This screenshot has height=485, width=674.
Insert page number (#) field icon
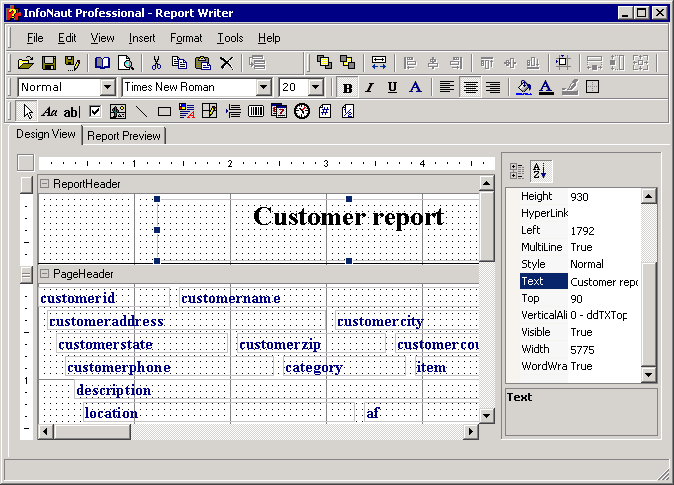pyautogui.click(x=325, y=111)
